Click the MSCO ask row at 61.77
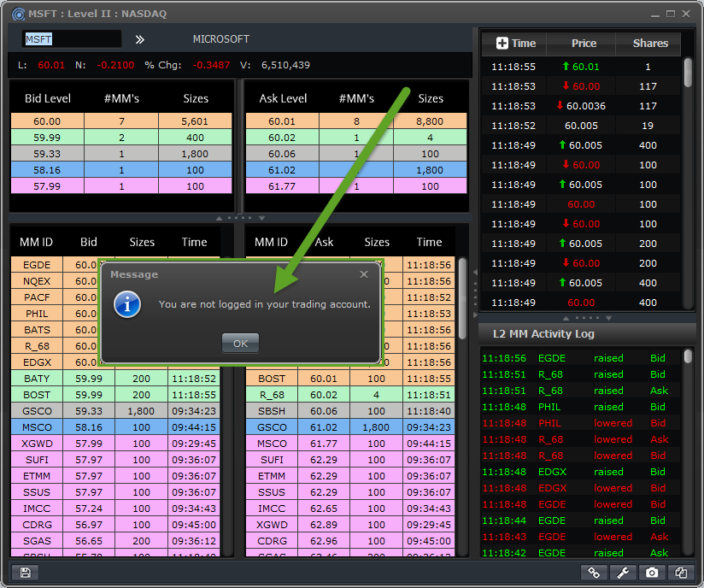The height and width of the screenshot is (588, 704). [350, 444]
